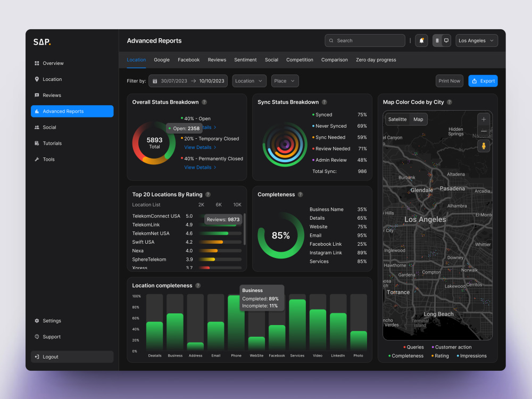Click the Services completeness bar
This screenshot has height=399, width=532.
pos(297,325)
